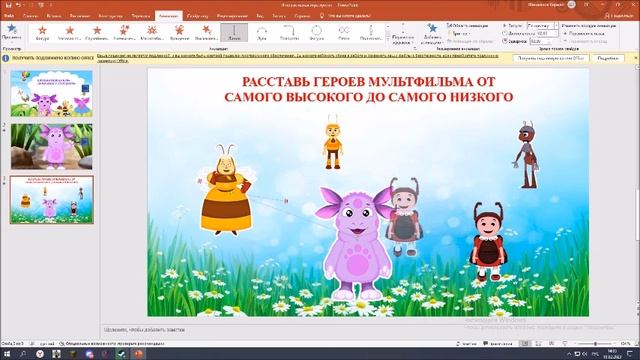Open the Add Animation dropdown

(x=432, y=34)
